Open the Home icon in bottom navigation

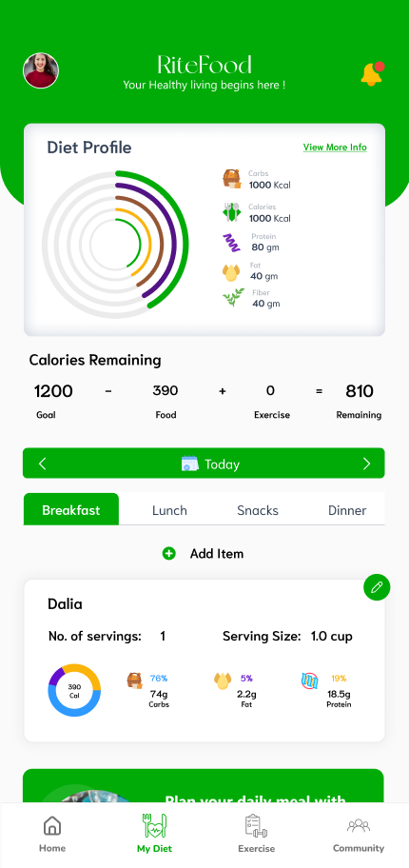(52, 825)
